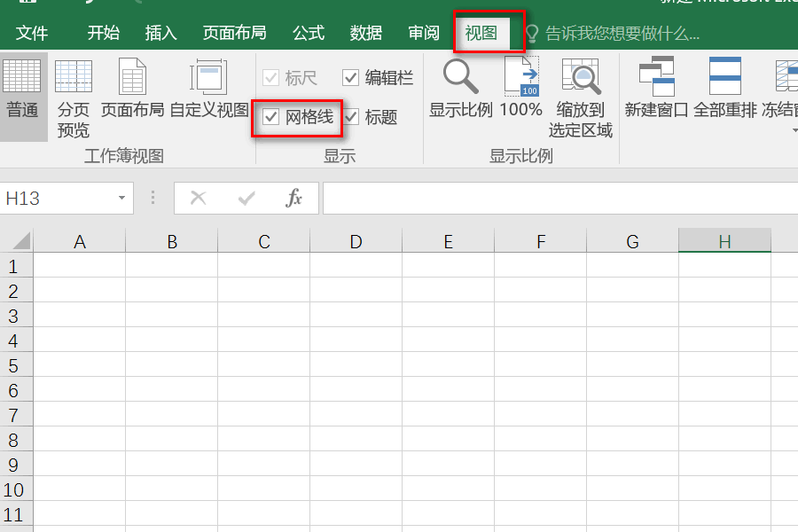Switch to the Insert (插入) tab
The width and height of the screenshot is (798, 532).
[x=160, y=33]
